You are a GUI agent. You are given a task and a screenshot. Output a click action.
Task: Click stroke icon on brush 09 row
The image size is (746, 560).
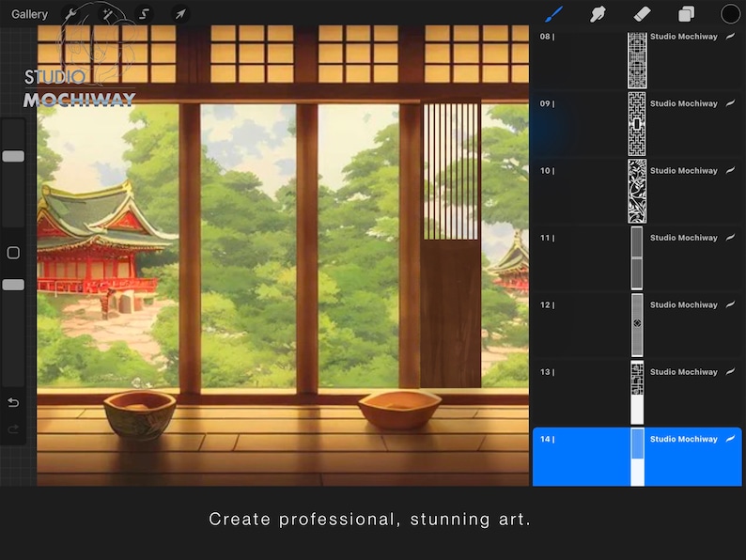point(730,103)
